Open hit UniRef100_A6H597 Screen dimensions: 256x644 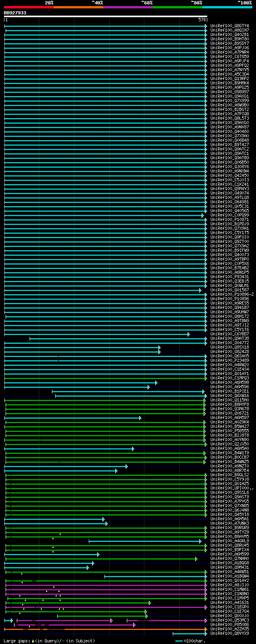pos(230,418)
